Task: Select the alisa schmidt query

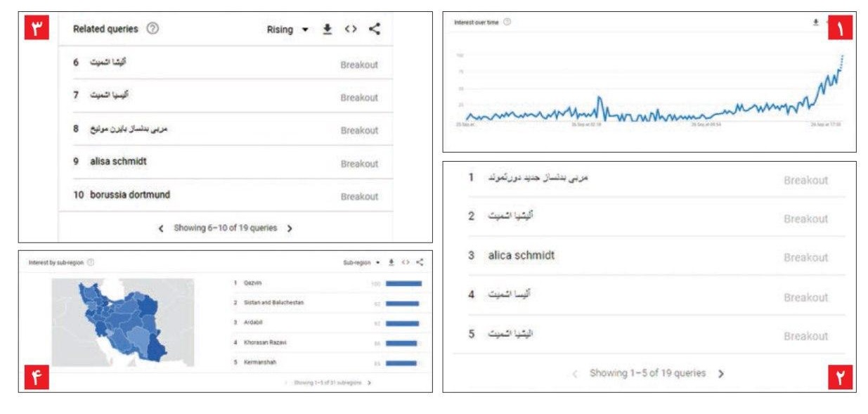Action: click(119, 162)
